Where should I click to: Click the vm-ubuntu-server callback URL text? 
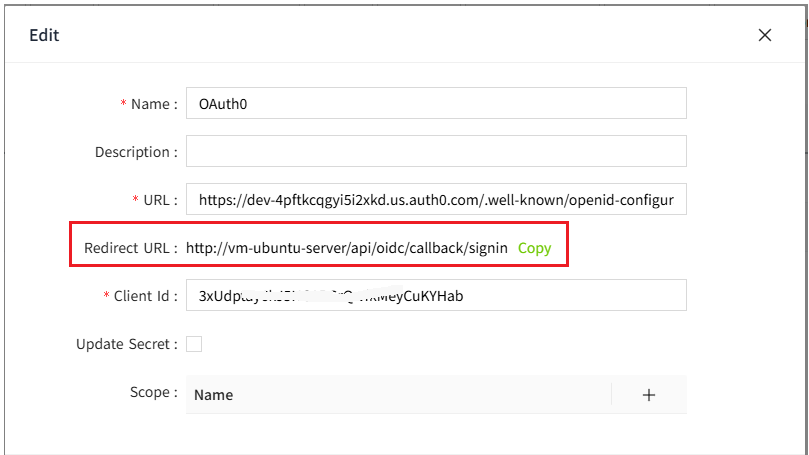pos(347,248)
